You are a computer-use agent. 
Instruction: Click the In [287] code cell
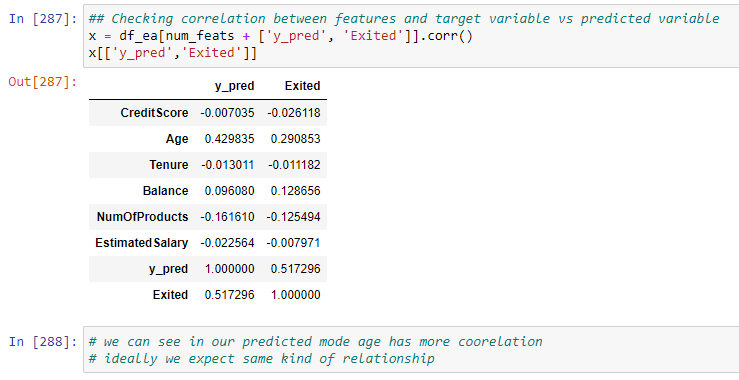pos(411,36)
